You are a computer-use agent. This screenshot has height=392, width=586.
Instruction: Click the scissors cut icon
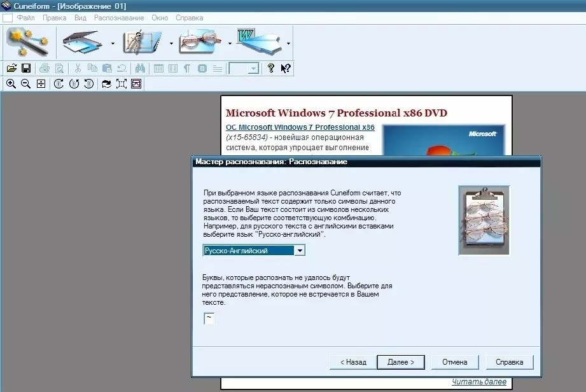pos(78,68)
